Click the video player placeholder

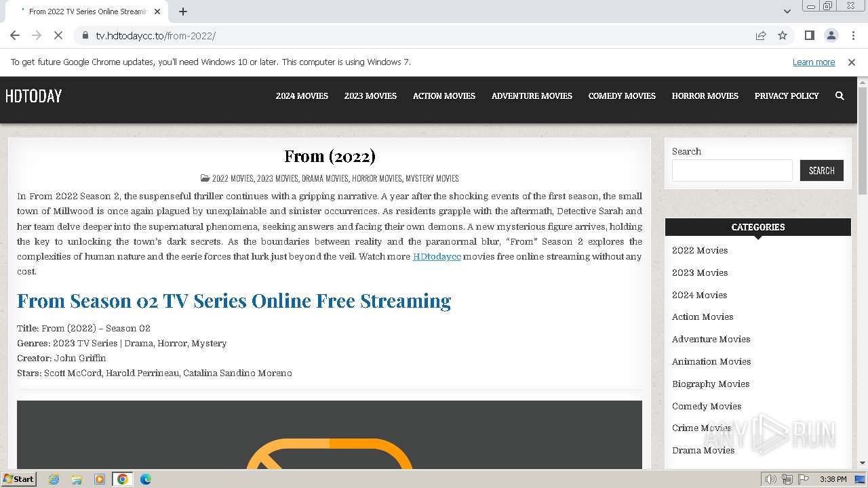click(330, 435)
